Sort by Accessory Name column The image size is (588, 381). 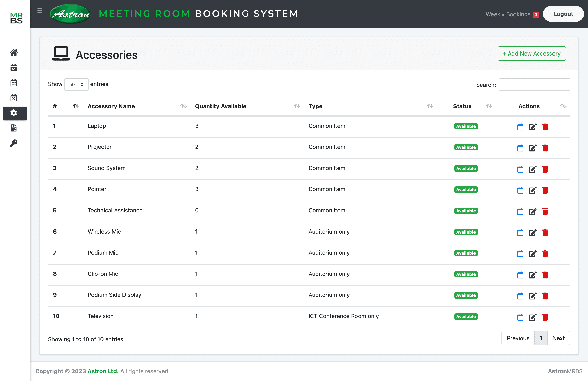pyautogui.click(x=111, y=106)
